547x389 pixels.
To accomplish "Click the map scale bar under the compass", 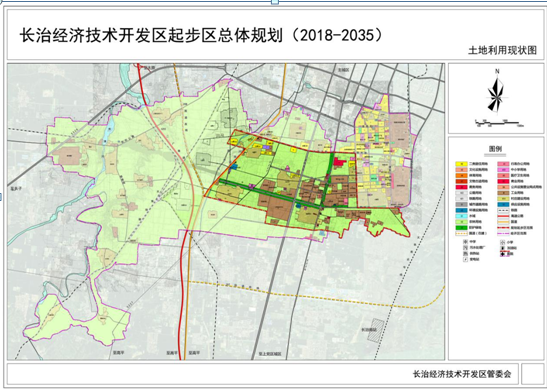I will 499,123.
